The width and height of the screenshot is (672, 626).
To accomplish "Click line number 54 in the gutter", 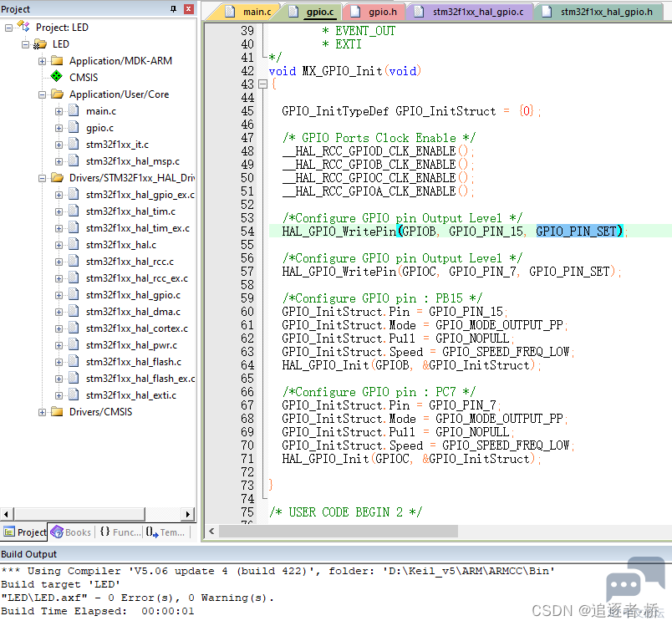I will [x=247, y=232].
